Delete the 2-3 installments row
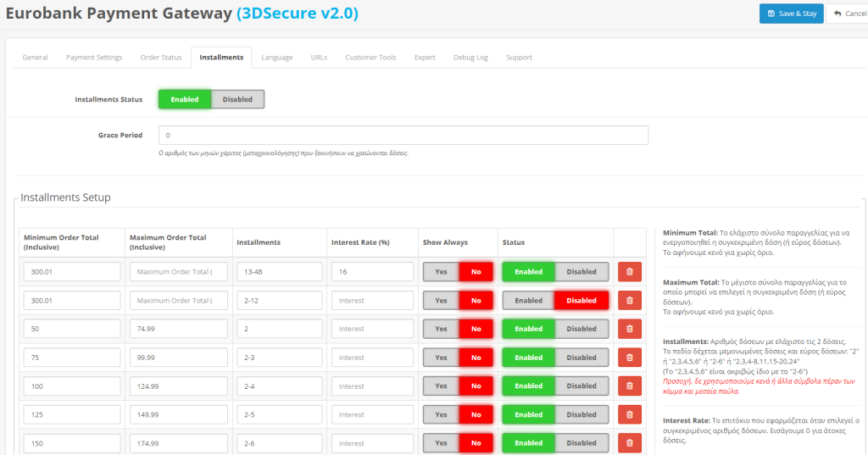Image resolution: width=868 pixels, height=455 pixels. pos(630,358)
